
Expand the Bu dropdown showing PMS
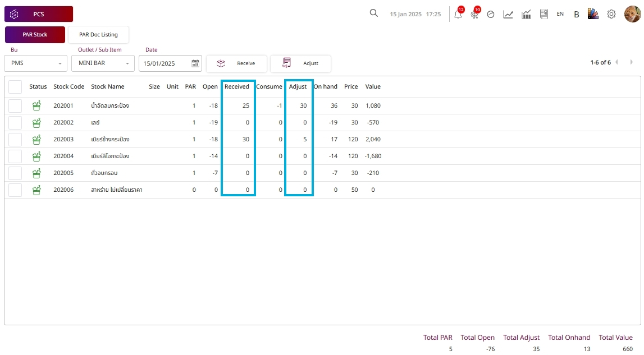[35, 63]
